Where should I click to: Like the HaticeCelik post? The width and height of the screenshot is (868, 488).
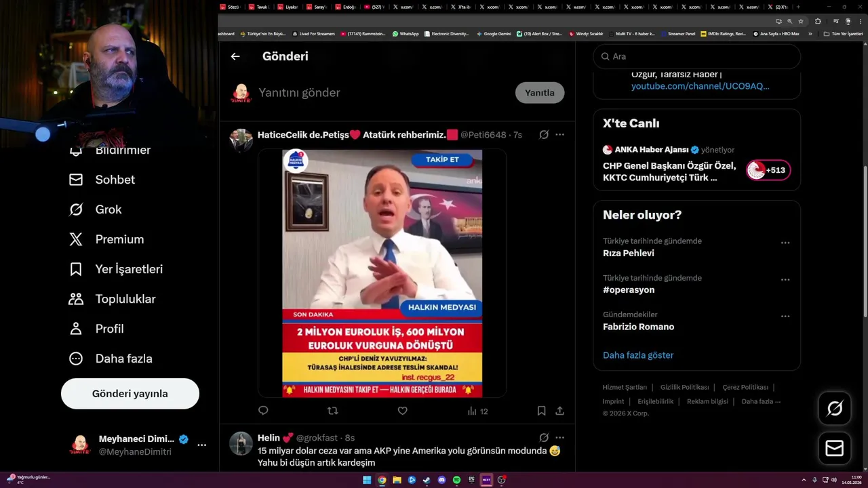[402, 411]
